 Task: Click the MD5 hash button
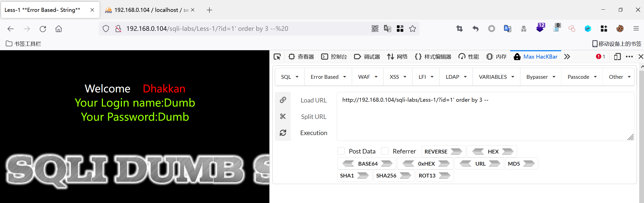click(x=521, y=164)
